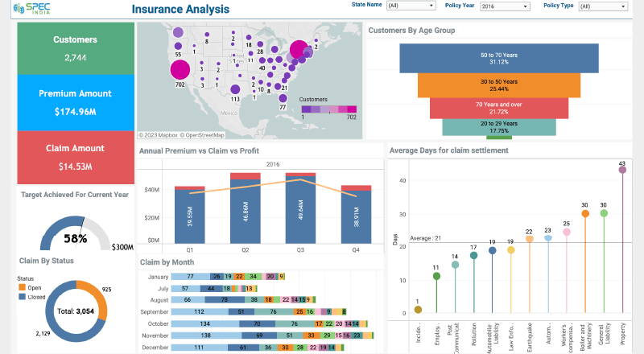Click the October segment labeled 134
This screenshot has height=354, width=644.
click(x=205, y=323)
